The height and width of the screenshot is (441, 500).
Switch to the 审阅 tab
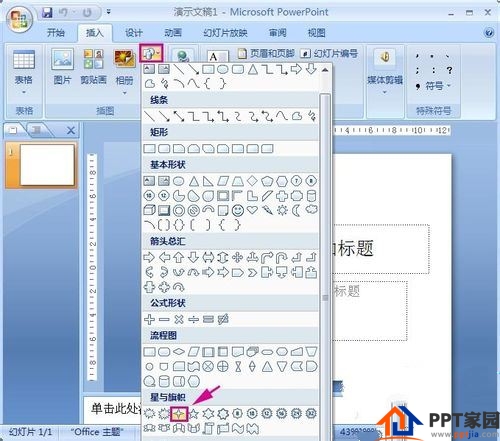point(277,33)
